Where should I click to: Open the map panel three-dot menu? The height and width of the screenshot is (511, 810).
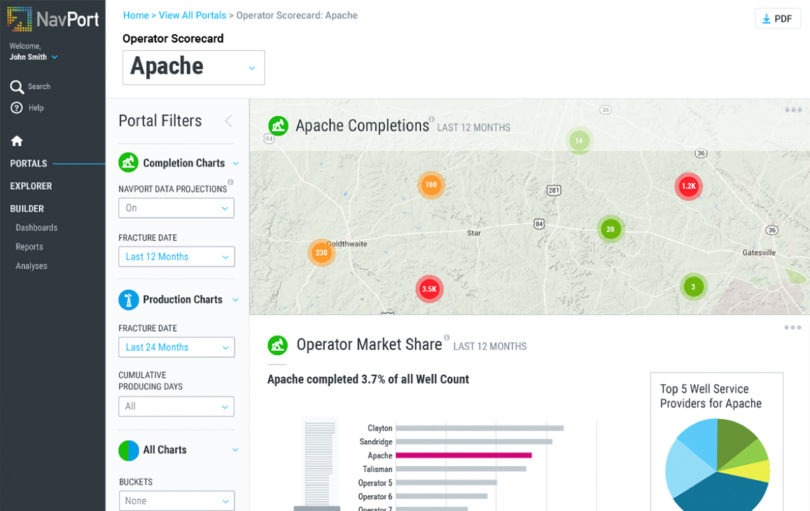click(793, 110)
